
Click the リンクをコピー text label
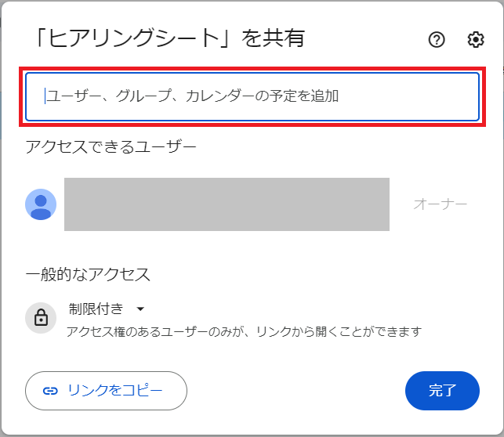click(x=115, y=391)
